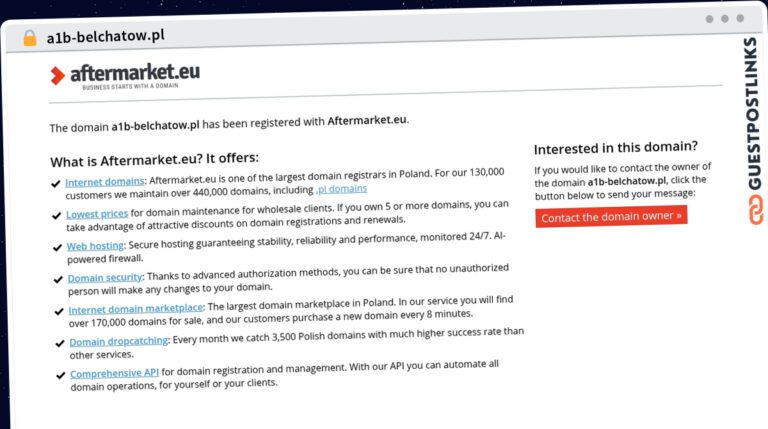Click the checkmark beside Web hosting
768x429 pixels.
(x=57, y=247)
